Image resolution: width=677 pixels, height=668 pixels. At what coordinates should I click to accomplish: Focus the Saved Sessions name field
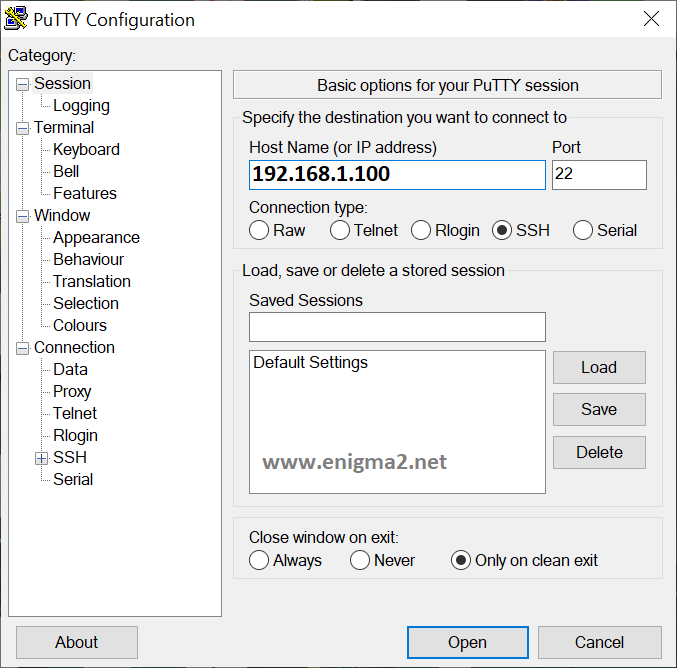pyautogui.click(x=397, y=327)
